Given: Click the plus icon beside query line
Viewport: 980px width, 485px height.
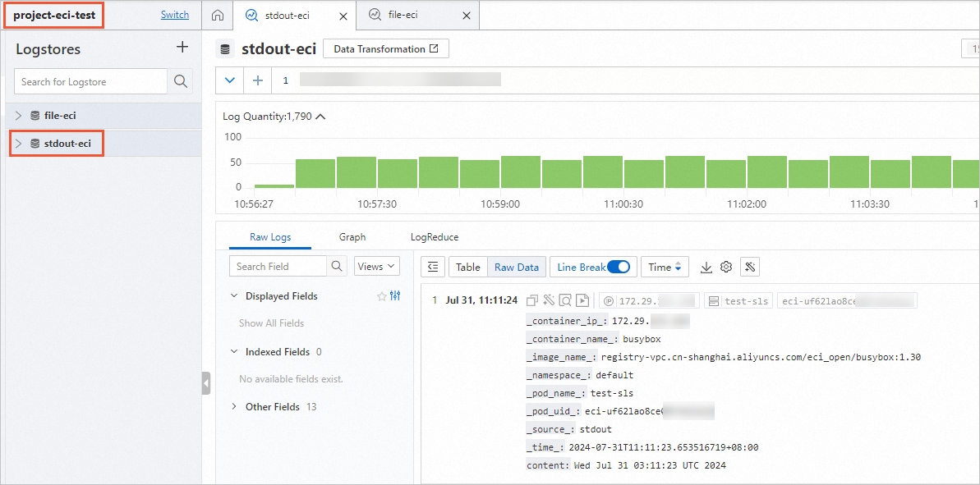Looking at the screenshot, I should coord(257,80).
